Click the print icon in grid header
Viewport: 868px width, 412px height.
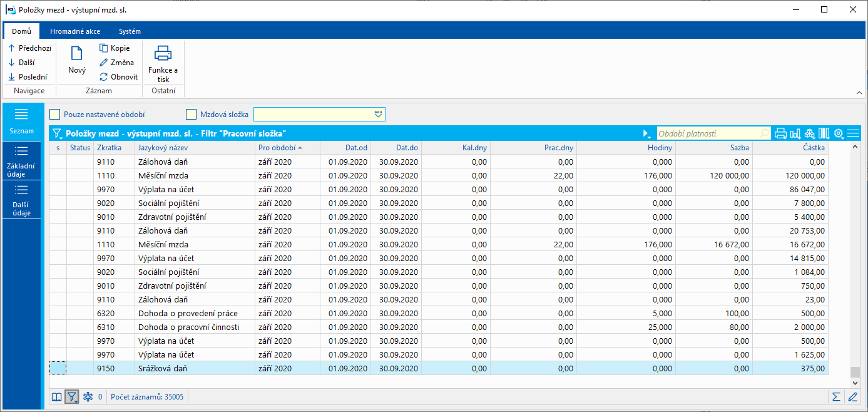point(780,133)
